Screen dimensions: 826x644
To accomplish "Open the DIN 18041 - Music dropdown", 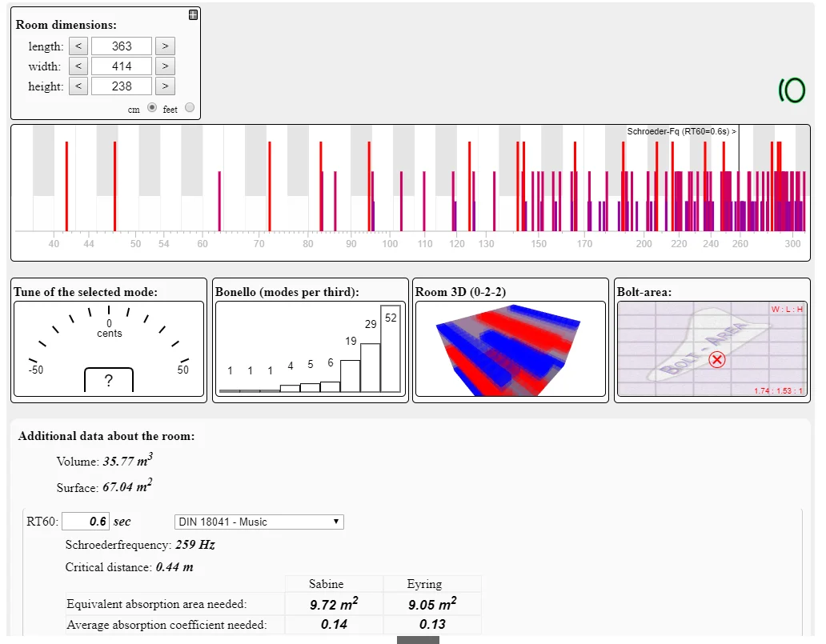I will coord(259,522).
